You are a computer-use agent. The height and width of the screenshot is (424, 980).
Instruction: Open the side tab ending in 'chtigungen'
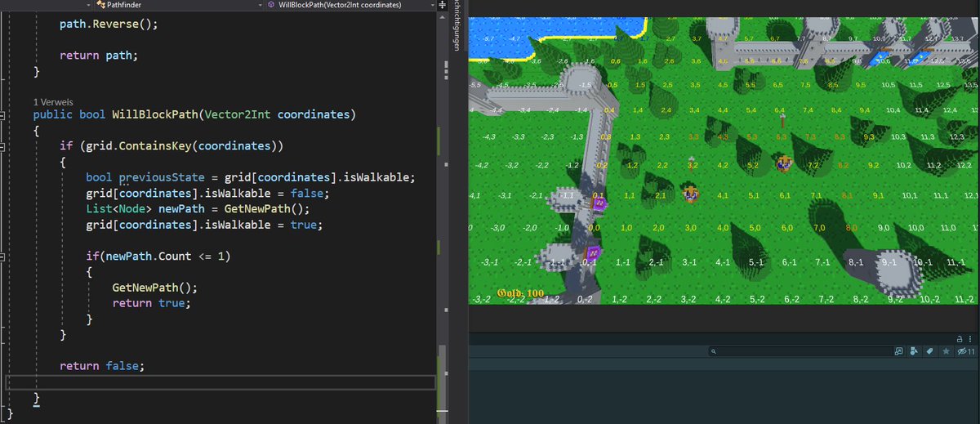[x=457, y=26]
